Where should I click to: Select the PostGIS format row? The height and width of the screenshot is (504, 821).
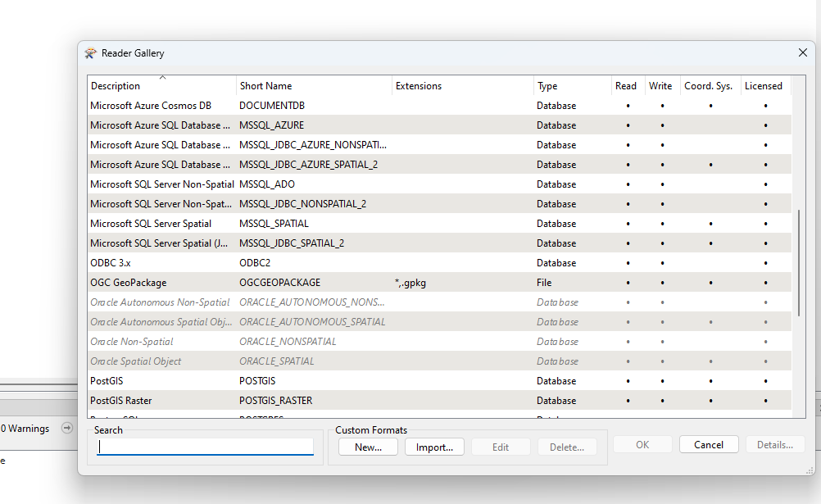pos(439,380)
